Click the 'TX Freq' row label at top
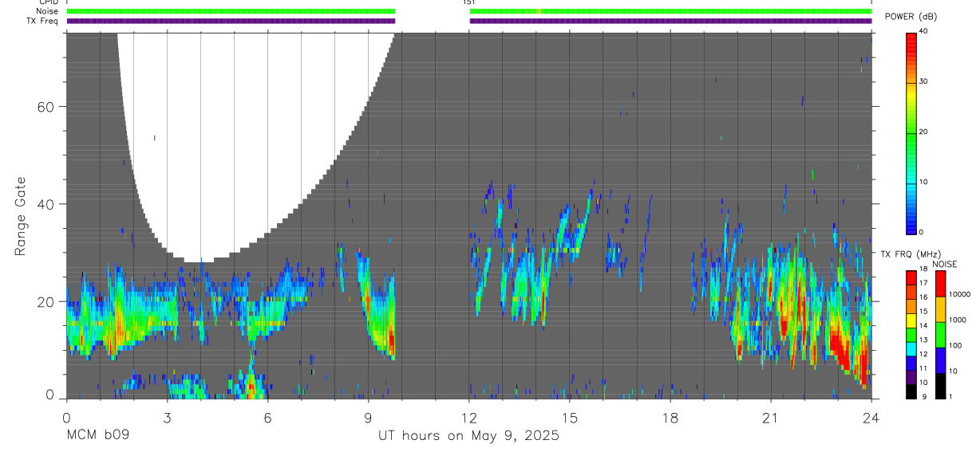The width and height of the screenshot is (980, 452). pos(43,21)
